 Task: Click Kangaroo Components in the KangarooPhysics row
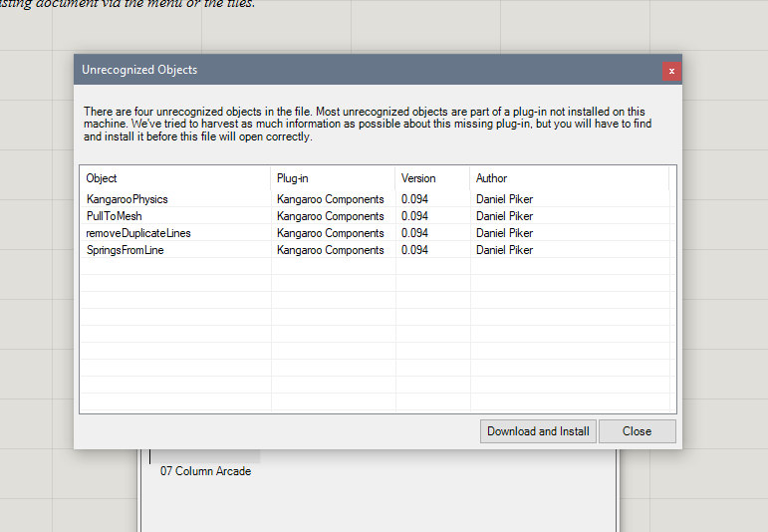[330, 199]
